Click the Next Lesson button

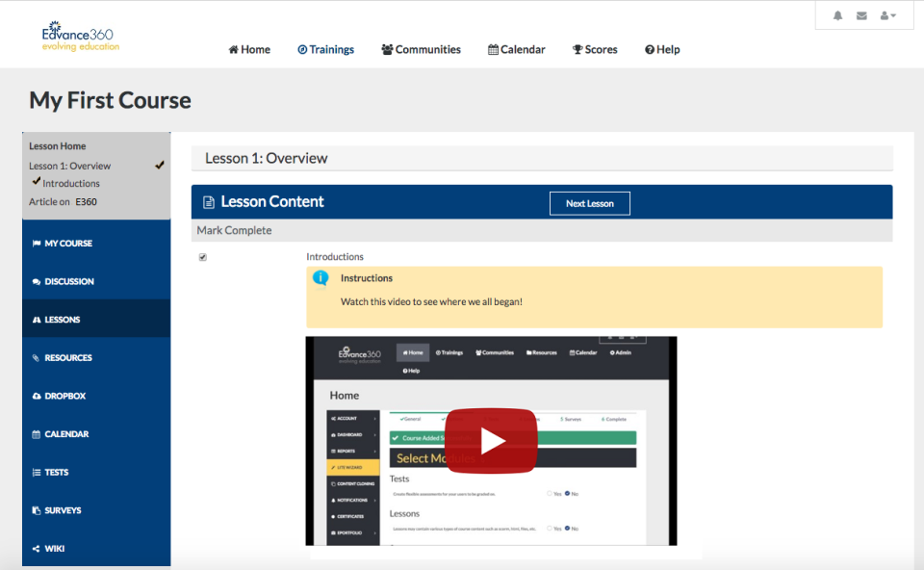[x=590, y=203]
